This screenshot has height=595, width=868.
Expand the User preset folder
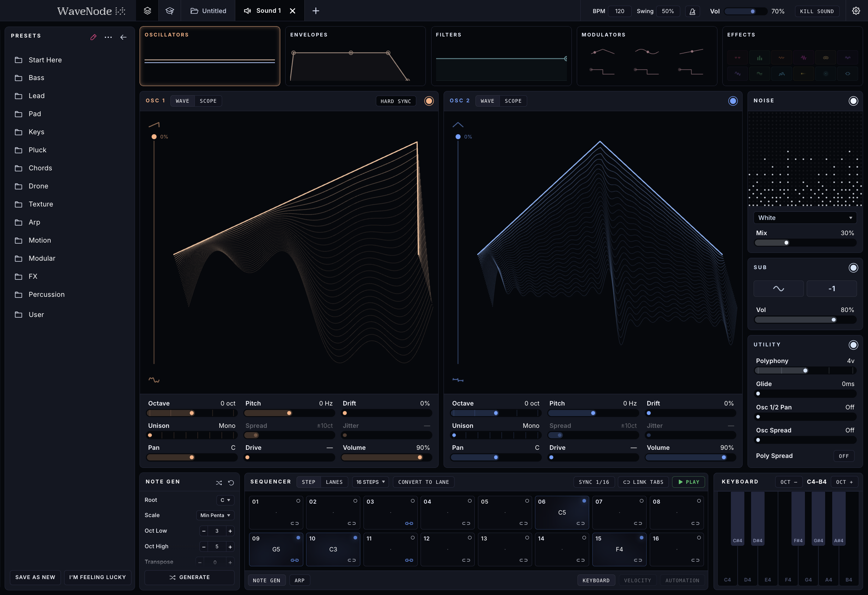(70, 314)
